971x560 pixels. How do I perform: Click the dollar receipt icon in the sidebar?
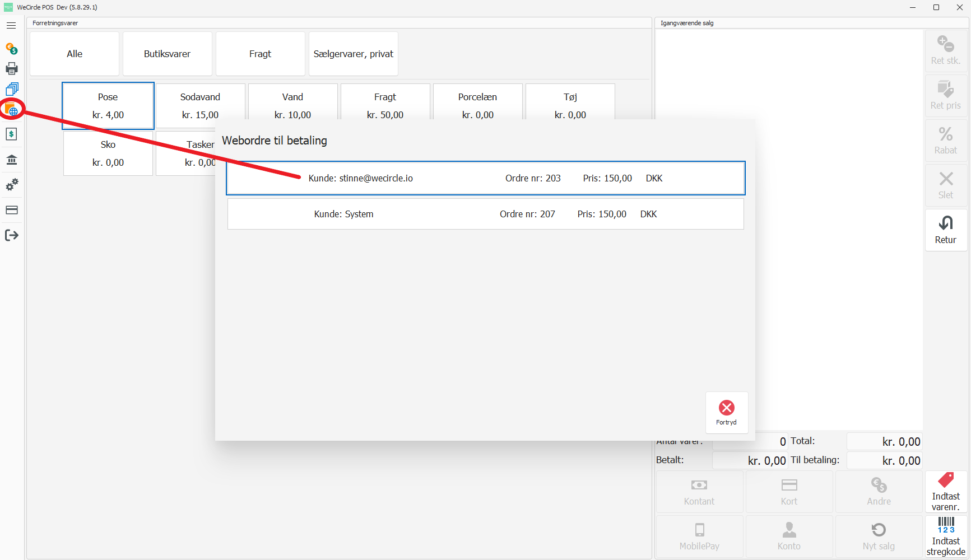click(x=11, y=134)
